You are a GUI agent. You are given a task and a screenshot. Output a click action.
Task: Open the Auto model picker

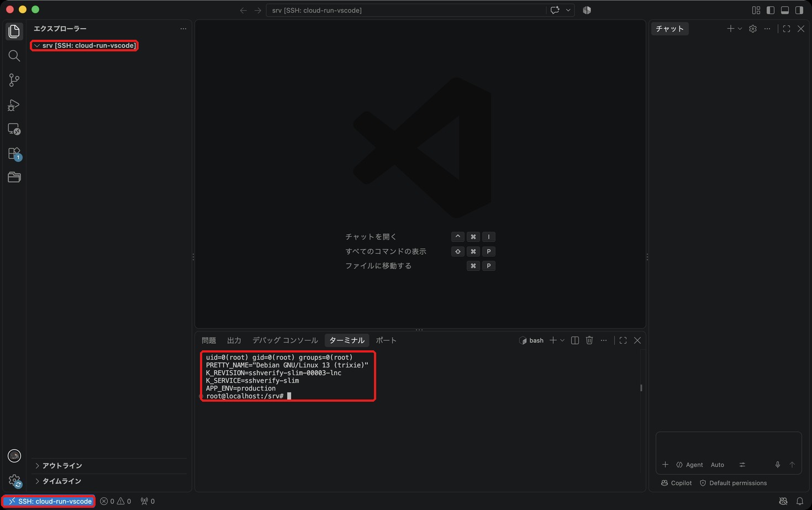click(x=718, y=465)
